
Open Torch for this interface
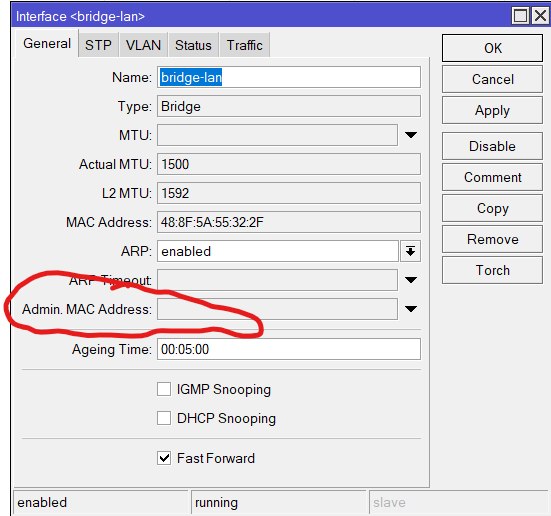click(x=492, y=270)
